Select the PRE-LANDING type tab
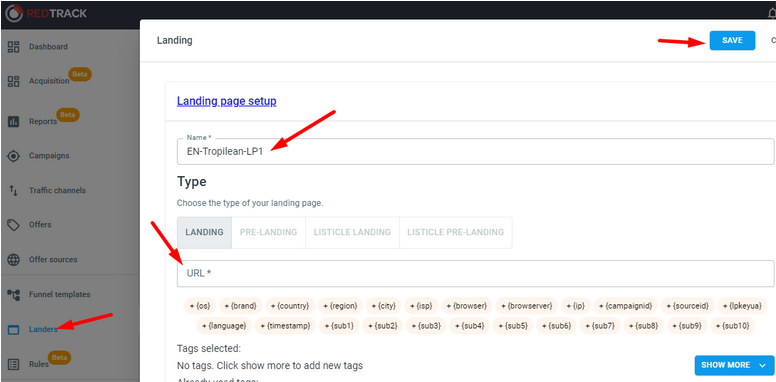This screenshot has width=776, height=382. pyautogui.click(x=268, y=232)
